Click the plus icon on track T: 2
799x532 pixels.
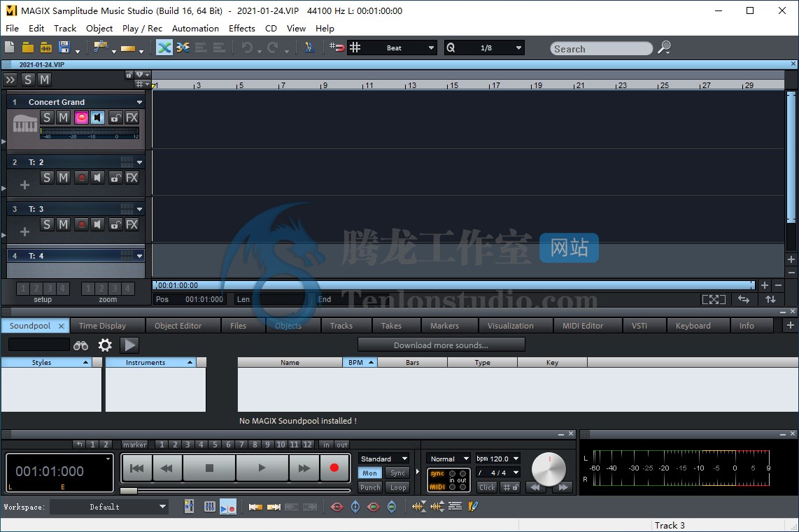24,185
